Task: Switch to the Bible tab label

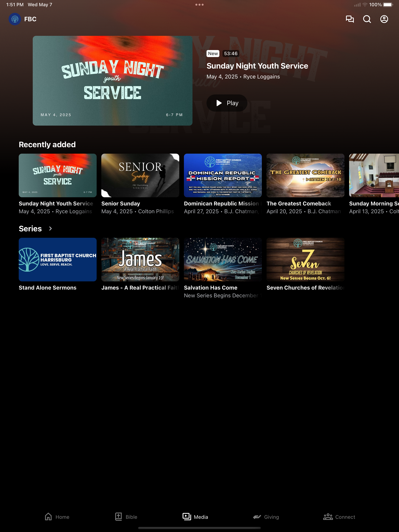Action: [x=131, y=517]
